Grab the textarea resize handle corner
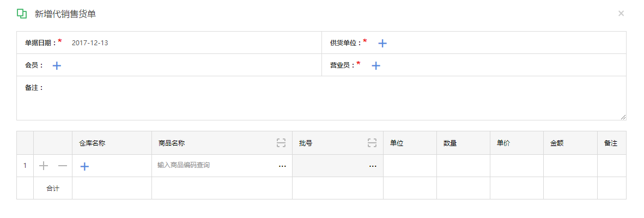The image size is (644, 218). [x=623, y=117]
